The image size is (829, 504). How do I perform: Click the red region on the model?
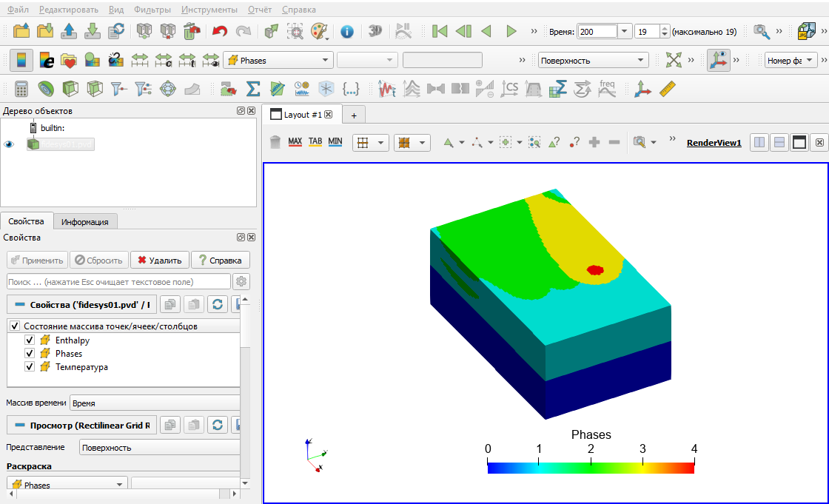(595, 270)
